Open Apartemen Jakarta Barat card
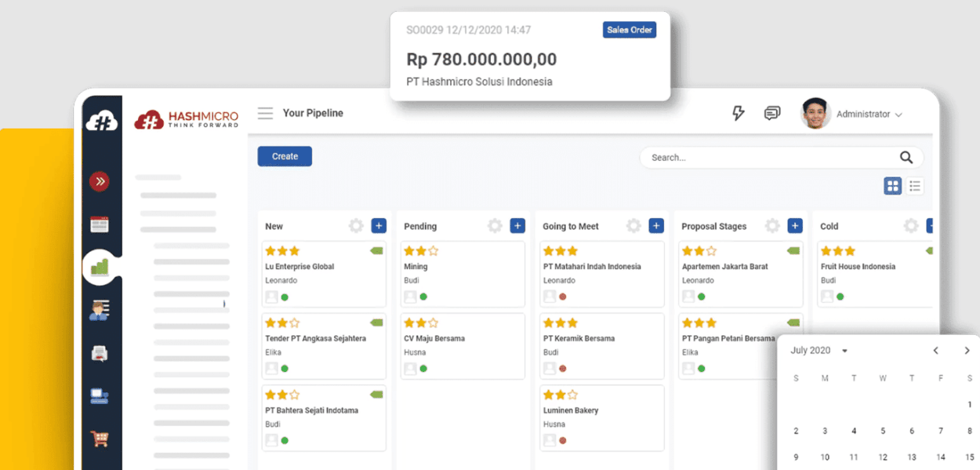 pos(740,274)
